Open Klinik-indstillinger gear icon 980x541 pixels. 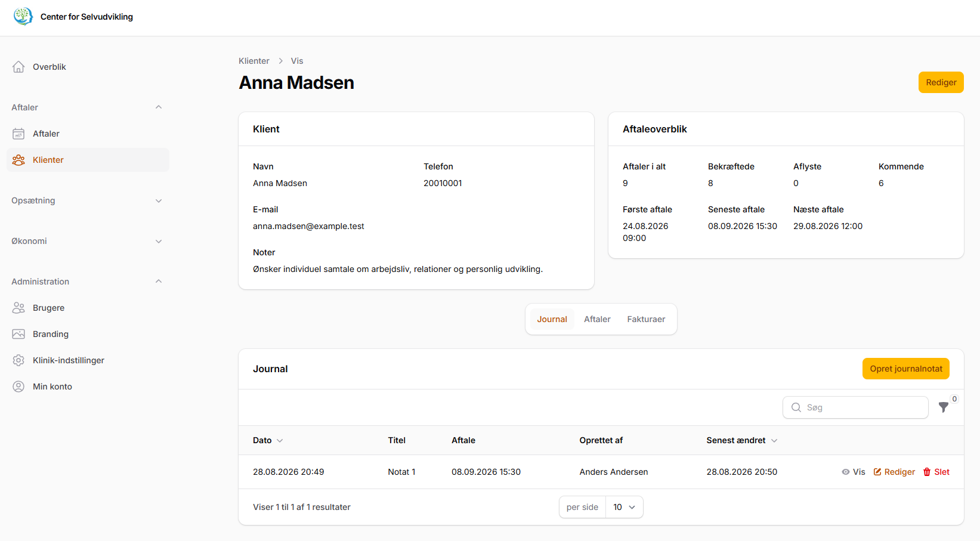point(18,360)
